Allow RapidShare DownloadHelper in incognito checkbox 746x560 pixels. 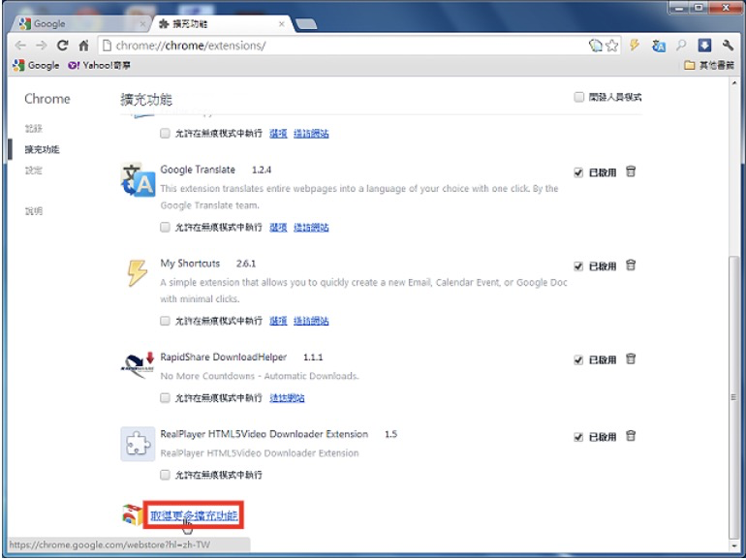click(165, 398)
